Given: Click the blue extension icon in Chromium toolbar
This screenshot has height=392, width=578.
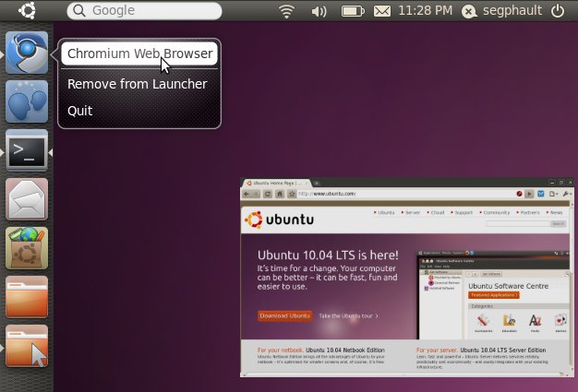Looking at the screenshot, I should pos(541,194).
